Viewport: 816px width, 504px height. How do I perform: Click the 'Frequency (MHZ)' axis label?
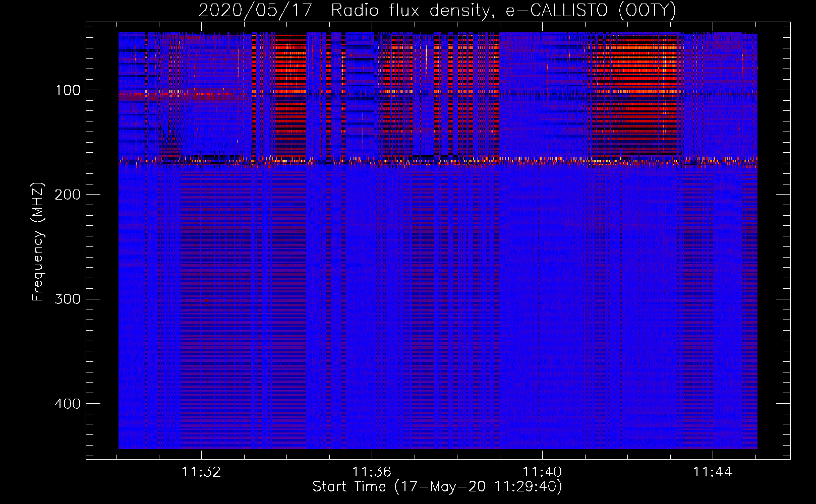coord(38,241)
